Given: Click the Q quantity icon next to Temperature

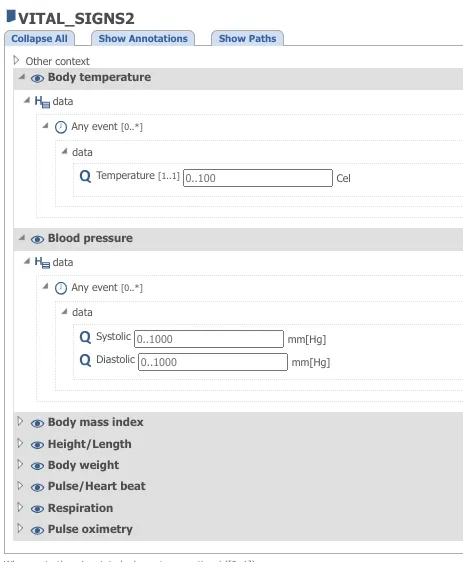Looking at the screenshot, I should 85,176.
